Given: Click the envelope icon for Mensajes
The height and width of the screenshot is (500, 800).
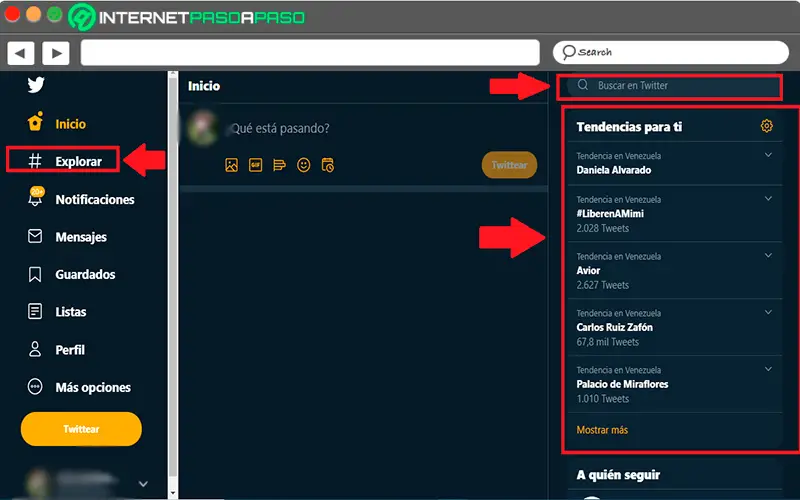Looking at the screenshot, I should point(35,236).
